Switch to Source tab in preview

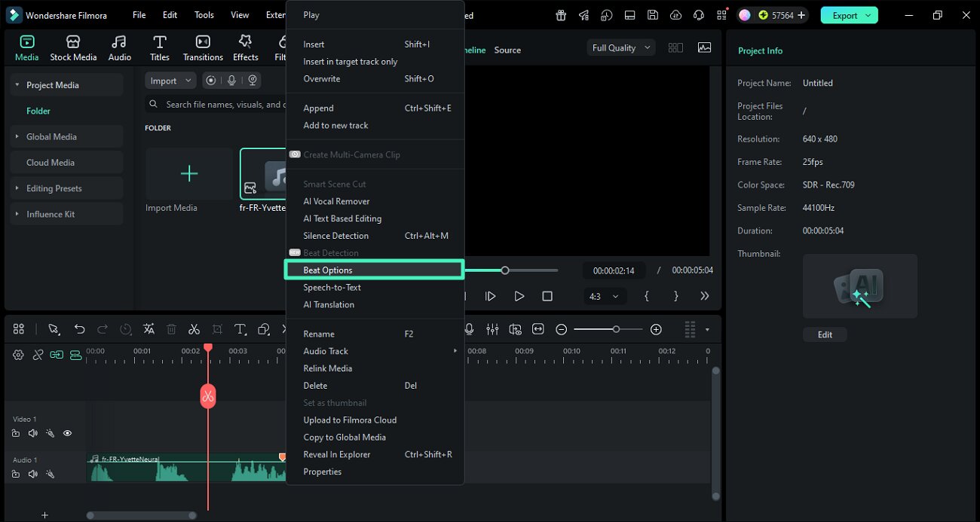[507, 50]
